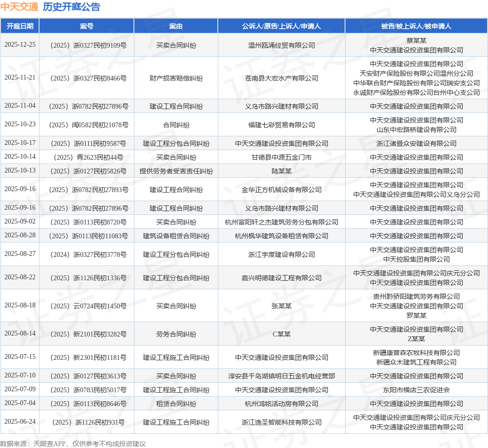Click case number 浙1126民初931号

[x=88, y=422]
